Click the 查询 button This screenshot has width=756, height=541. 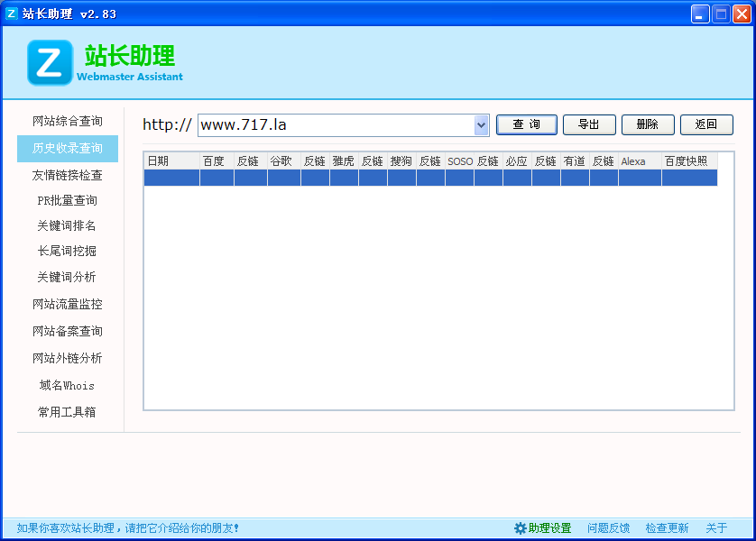(527, 124)
